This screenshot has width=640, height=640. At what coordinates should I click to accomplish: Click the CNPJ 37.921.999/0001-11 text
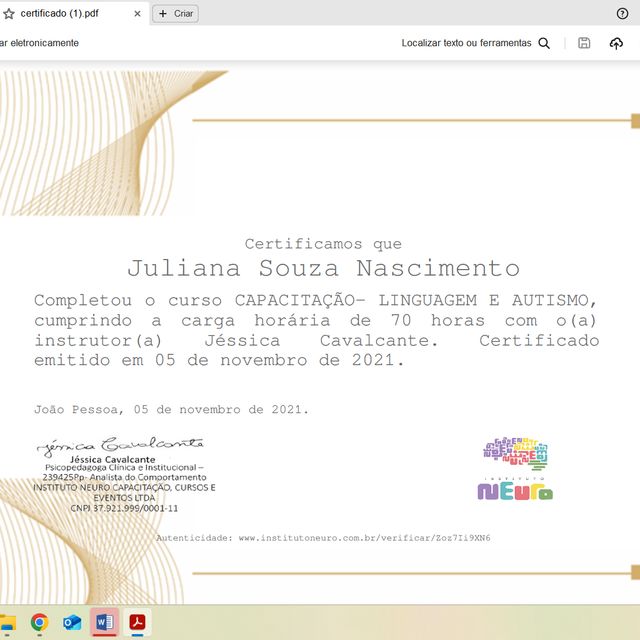click(x=124, y=509)
